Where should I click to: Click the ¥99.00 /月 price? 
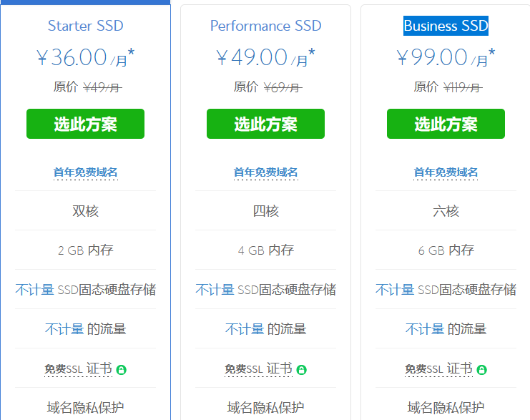pos(446,57)
